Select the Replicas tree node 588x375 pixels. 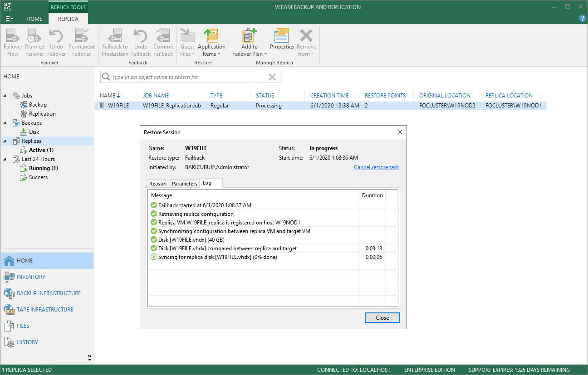[x=31, y=141]
